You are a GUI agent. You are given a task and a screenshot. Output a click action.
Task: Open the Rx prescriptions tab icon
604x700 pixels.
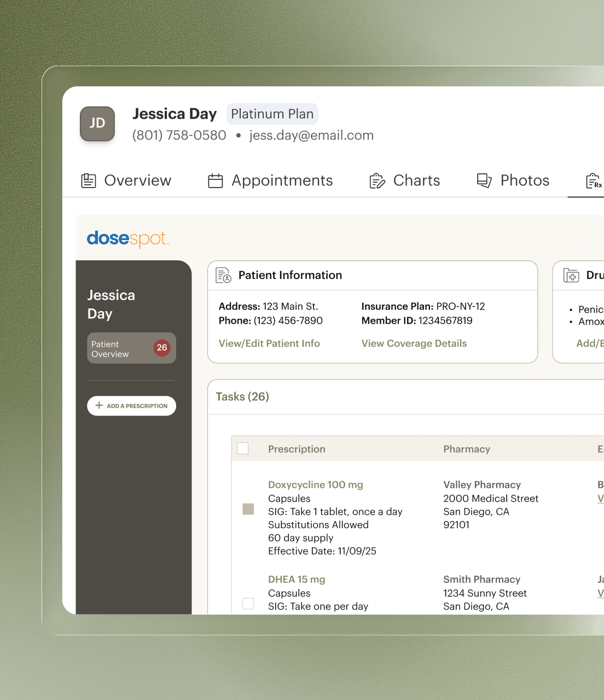point(594,180)
